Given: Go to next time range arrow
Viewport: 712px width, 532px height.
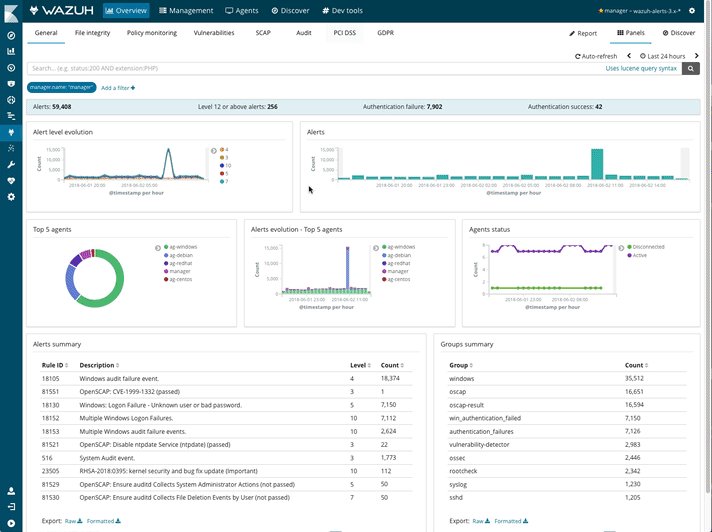Looking at the screenshot, I should tap(697, 56).
